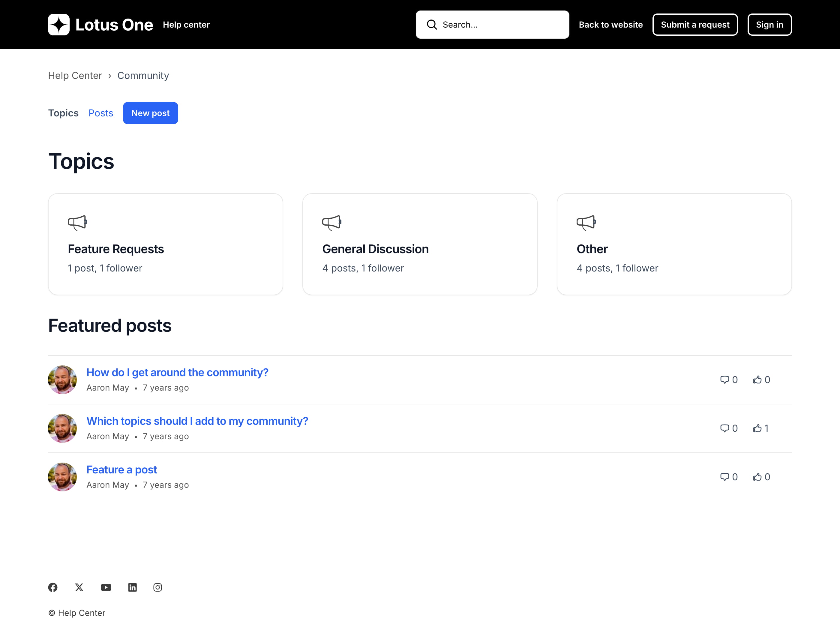This screenshot has height=624, width=840.
Task: Open "How do I get around the community?"
Action: [x=177, y=372]
